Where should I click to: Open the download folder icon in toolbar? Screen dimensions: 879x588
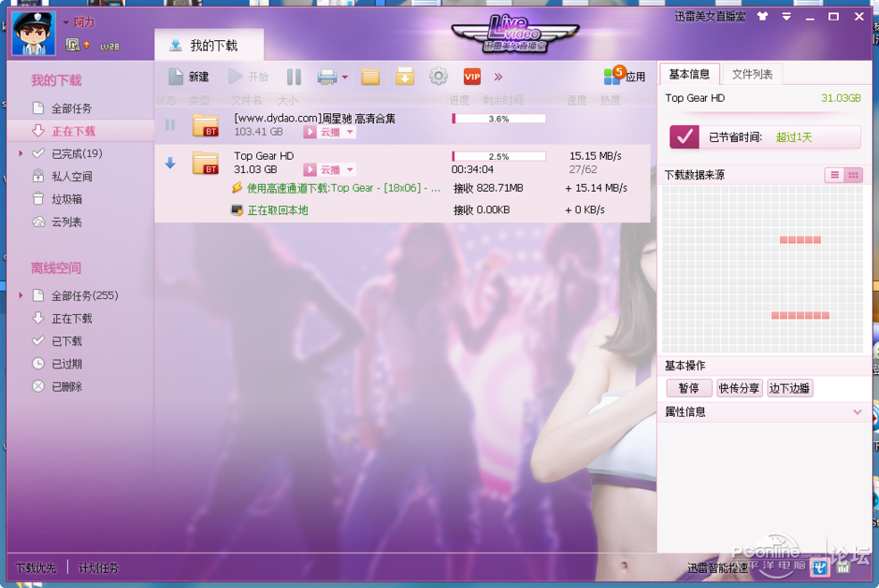click(370, 77)
